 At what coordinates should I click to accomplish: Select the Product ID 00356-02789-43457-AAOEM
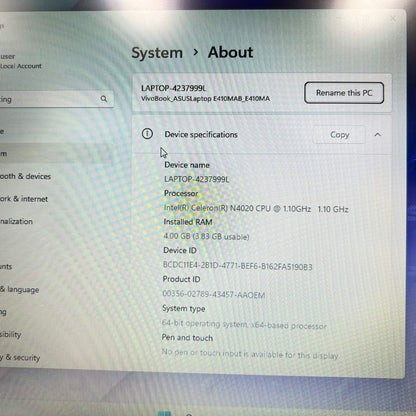coord(214,294)
